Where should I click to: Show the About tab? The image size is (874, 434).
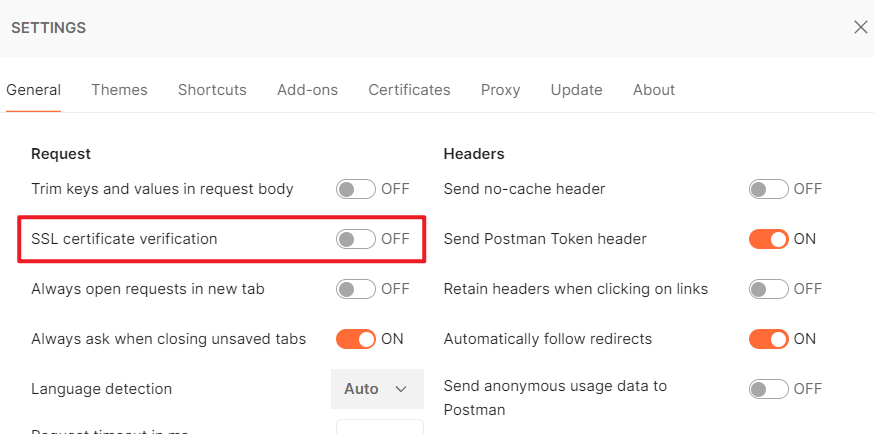point(654,90)
